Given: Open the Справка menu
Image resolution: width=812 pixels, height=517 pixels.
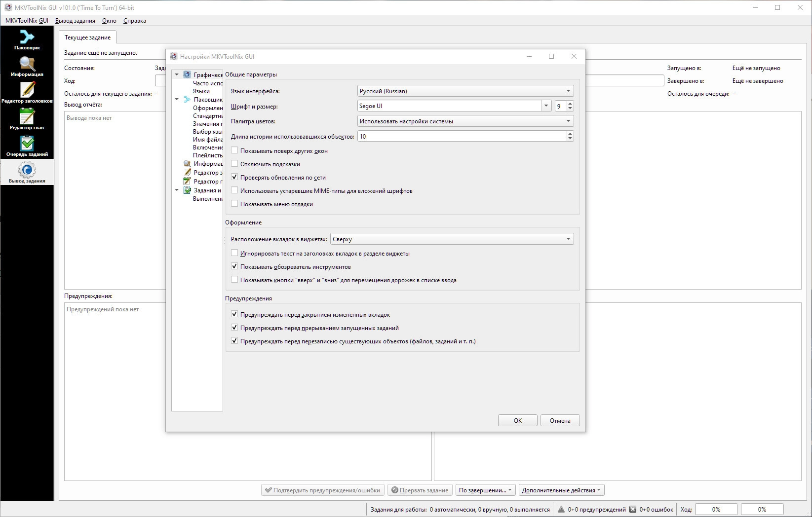Looking at the screenshot, I should click(134, 21).
